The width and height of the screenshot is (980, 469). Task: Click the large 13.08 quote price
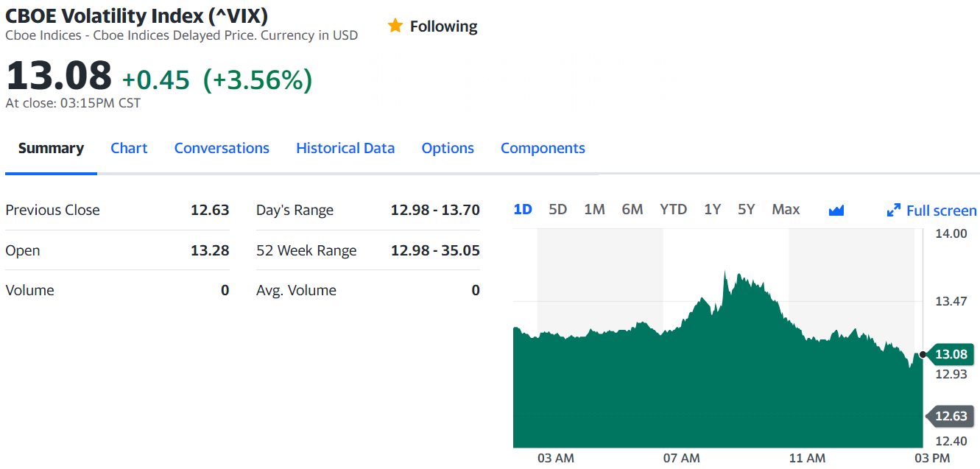pos(59,76)
